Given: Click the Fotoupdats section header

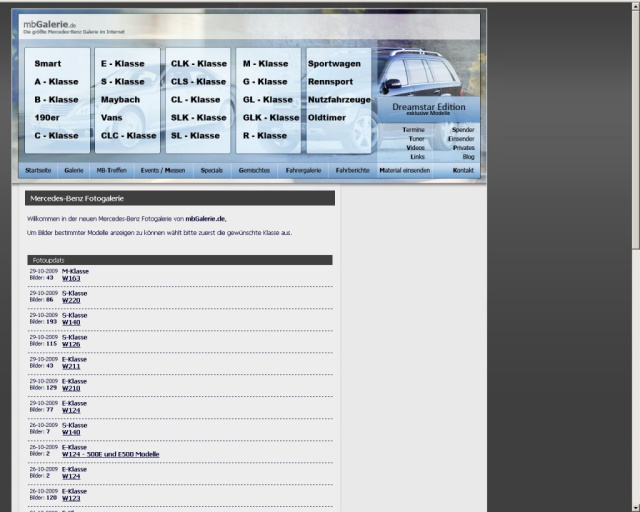Looking at the screenshot, I should point(180,260).
